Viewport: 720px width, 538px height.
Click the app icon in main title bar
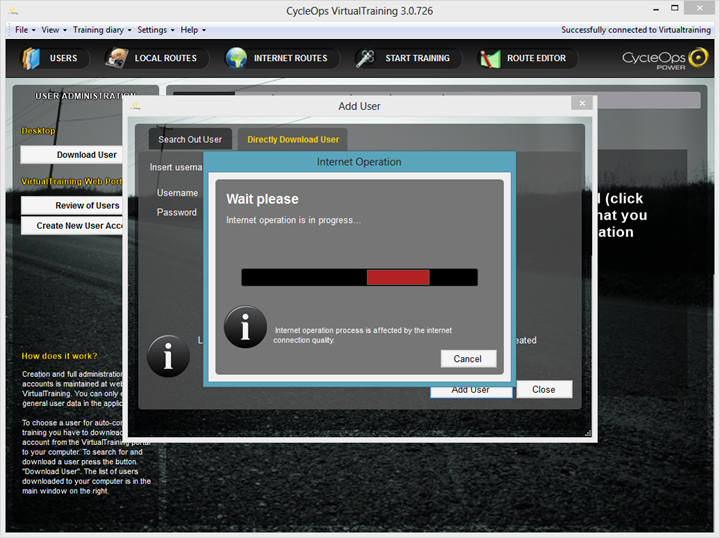coord(13,10)
